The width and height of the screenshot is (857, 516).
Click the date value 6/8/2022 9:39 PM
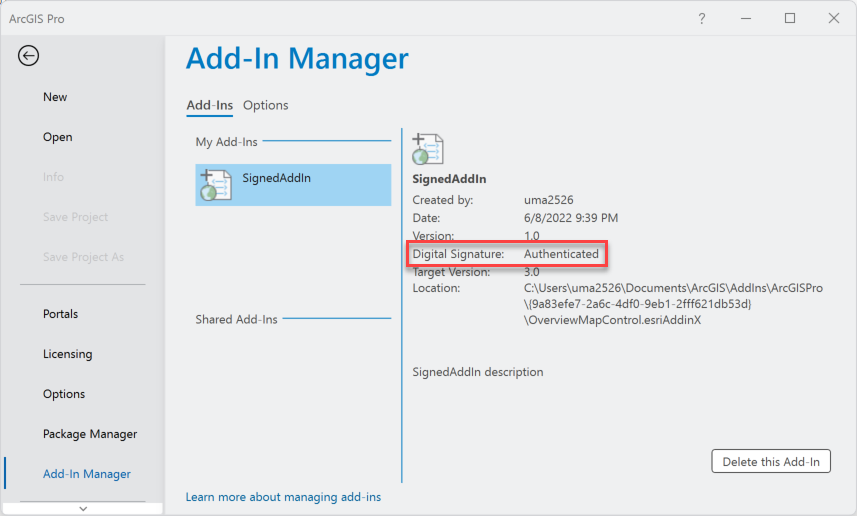click(571, 218)
